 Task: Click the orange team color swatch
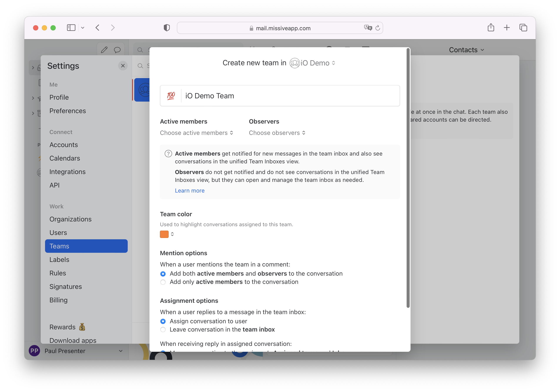(164, 234)
